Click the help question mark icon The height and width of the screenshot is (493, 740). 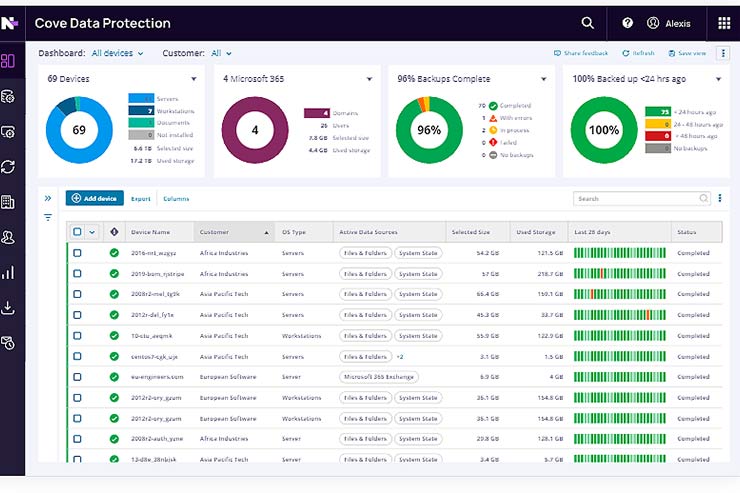click(x=628, y=23)
